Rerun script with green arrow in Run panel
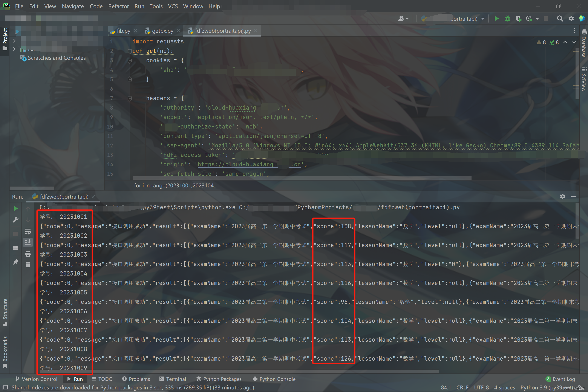 click(x=15, y=208)
